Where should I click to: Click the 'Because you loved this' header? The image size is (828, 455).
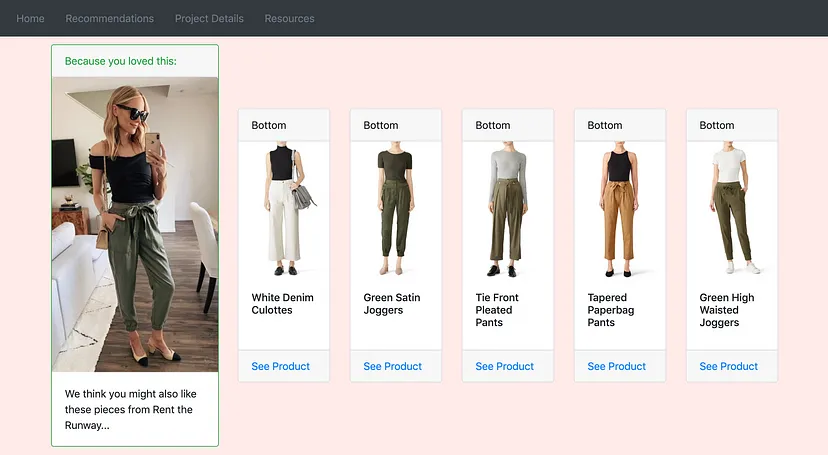(120, 61)
